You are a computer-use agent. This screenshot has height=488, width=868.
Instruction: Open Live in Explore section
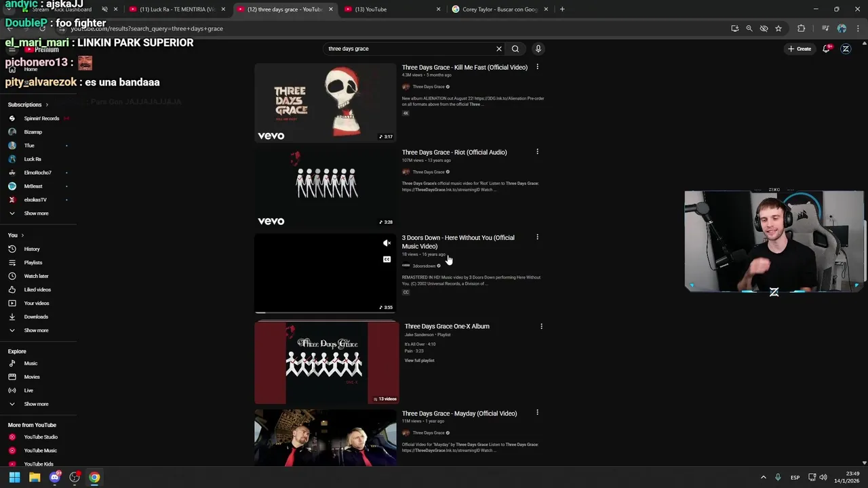[37, 390]
